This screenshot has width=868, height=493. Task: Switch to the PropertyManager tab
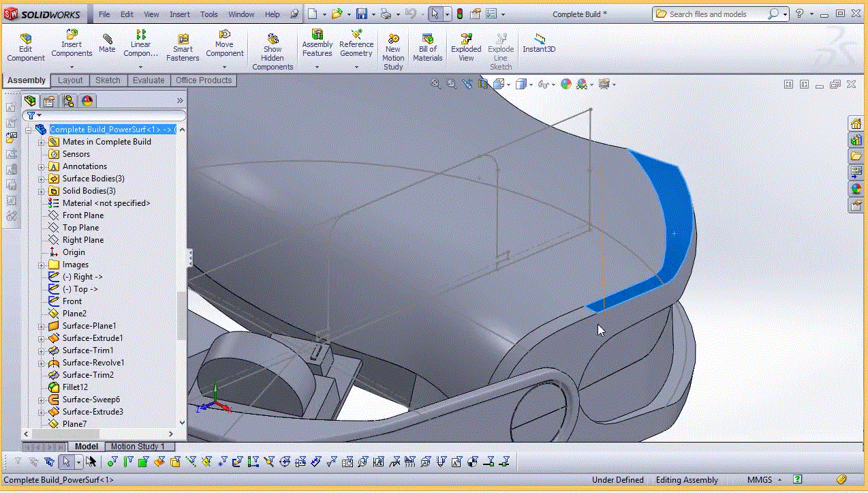coord(49,101)
